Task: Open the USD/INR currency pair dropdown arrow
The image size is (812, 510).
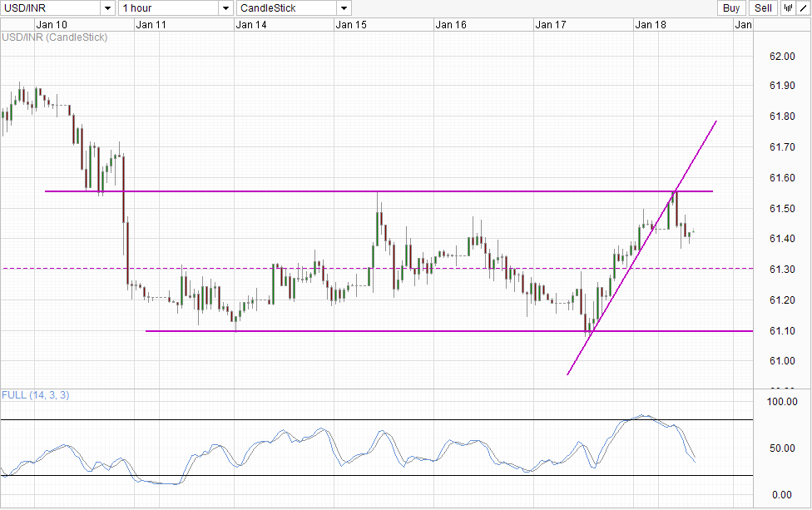Action: (107, 7)
